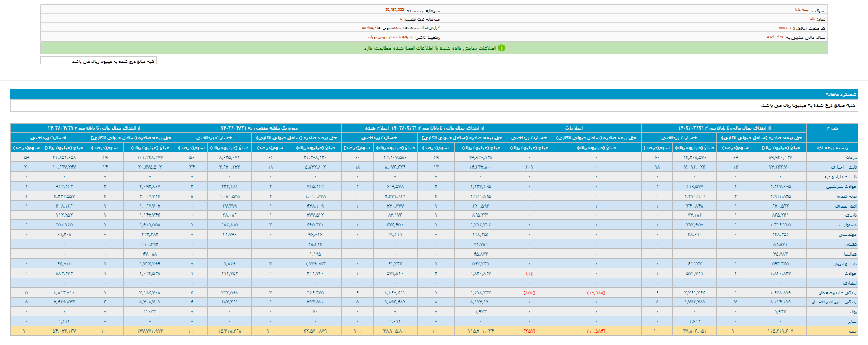Click the company name value بیمه دانا

click(x=804, y=10)
